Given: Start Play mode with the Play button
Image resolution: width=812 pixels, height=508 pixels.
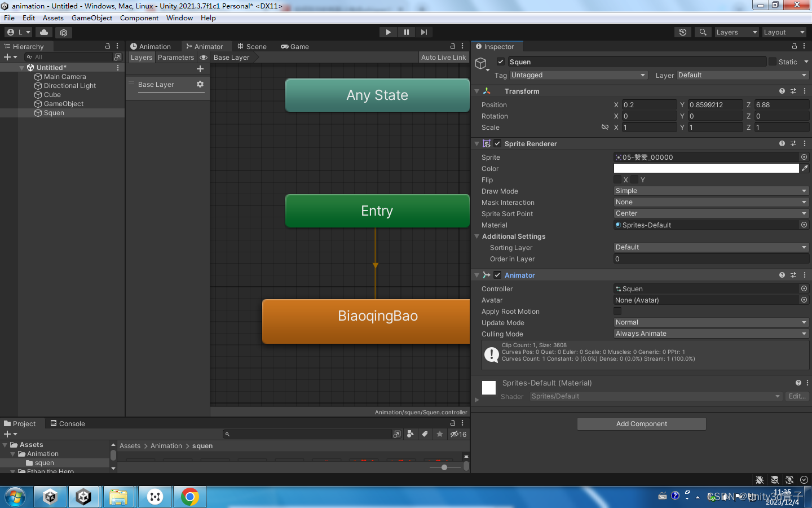Looking at the screenshot, I should 388,32.
